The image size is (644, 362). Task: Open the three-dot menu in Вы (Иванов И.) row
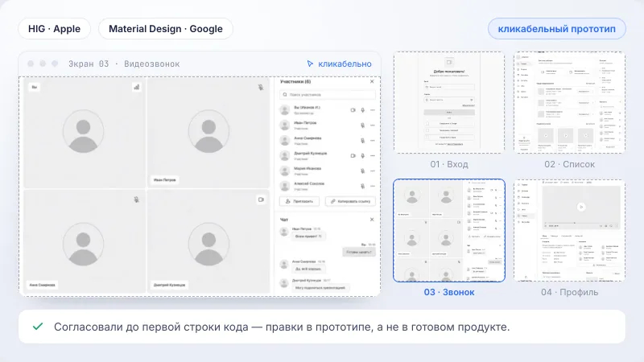pyautogui.click(x=373, y=110)
